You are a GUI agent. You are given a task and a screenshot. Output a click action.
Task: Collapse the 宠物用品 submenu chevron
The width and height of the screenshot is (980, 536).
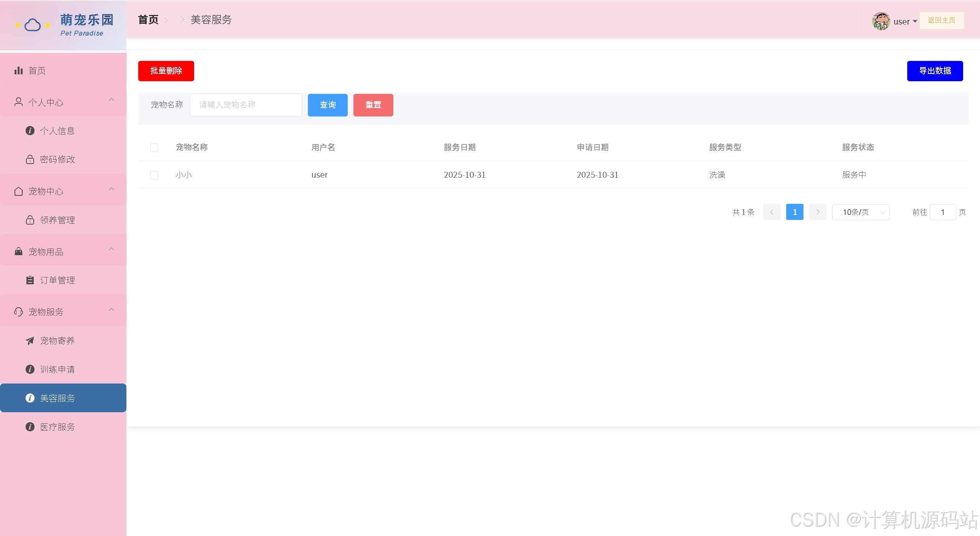pyautogui.click(x=111, y=249)
